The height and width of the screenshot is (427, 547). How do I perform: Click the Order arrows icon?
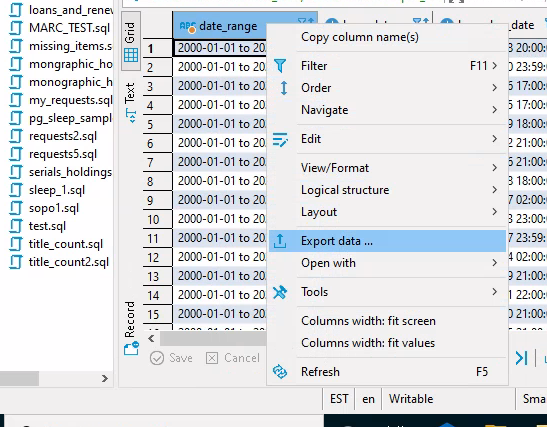click(284, 88)
